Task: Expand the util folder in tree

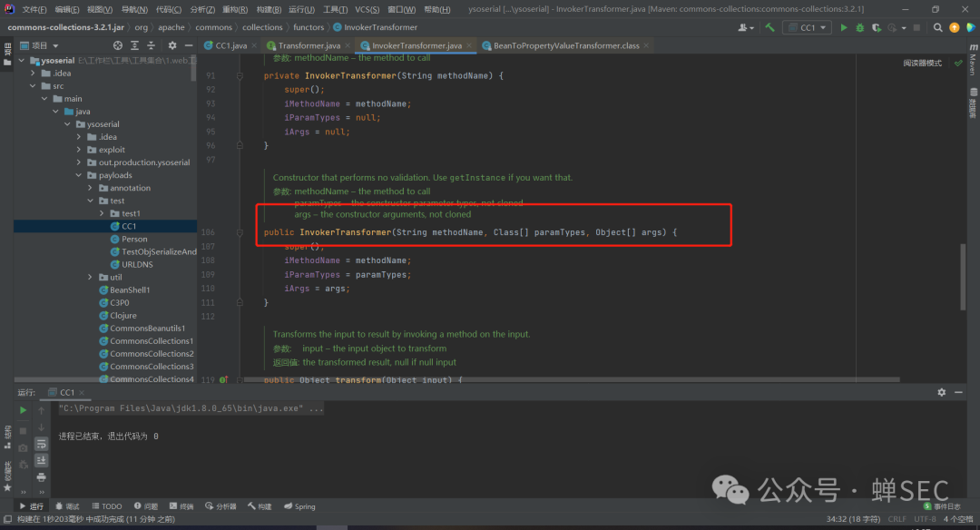Action: 90,278
